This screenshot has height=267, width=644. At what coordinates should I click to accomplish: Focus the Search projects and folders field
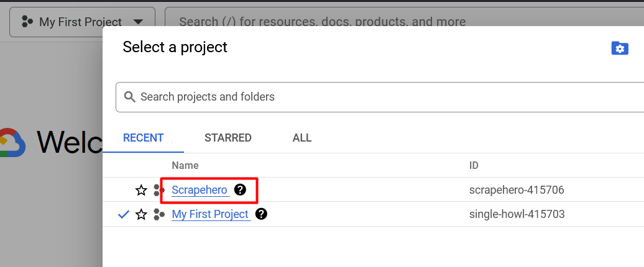[380, 97]
